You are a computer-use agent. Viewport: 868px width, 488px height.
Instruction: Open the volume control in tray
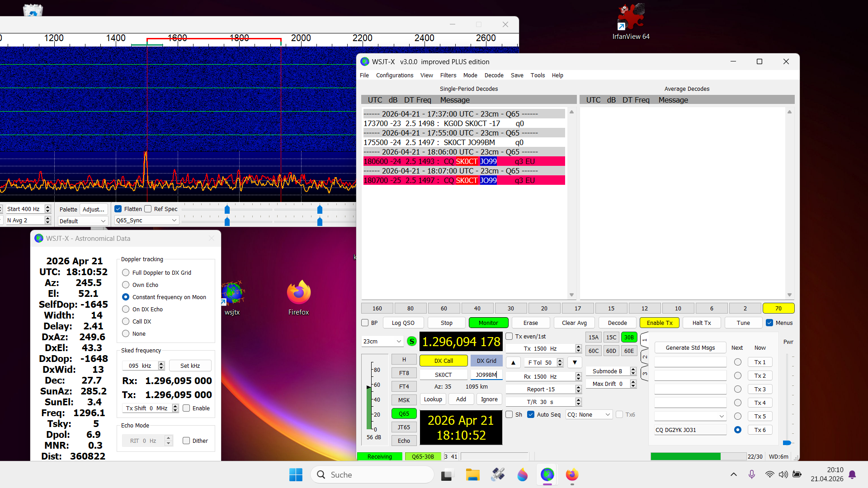pyautogui.click(x=783, y=474)
